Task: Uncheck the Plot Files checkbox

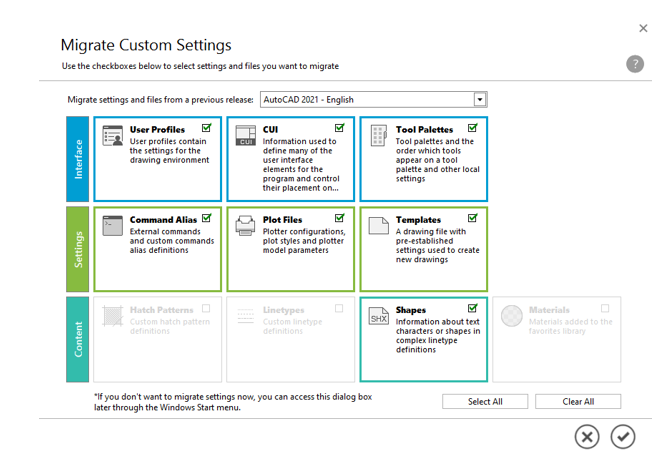Action: pos(340,218)
